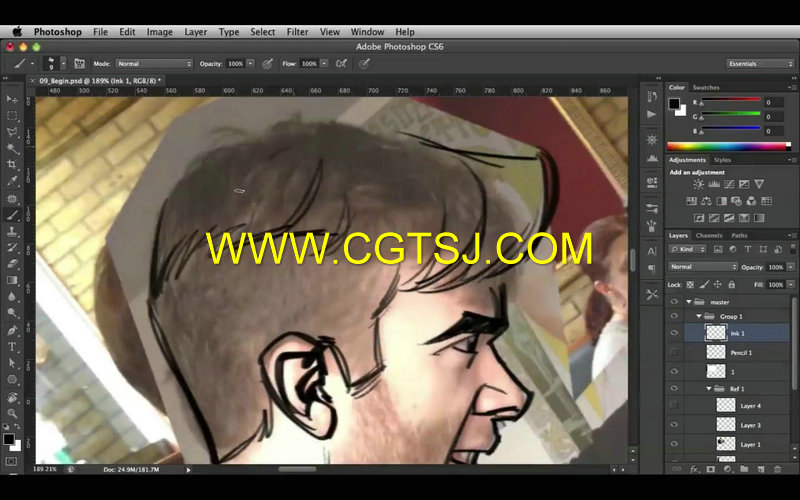Screen dimensions: 800x500
Task: Toggle lock all for layer
Action: tap(732, 285)
